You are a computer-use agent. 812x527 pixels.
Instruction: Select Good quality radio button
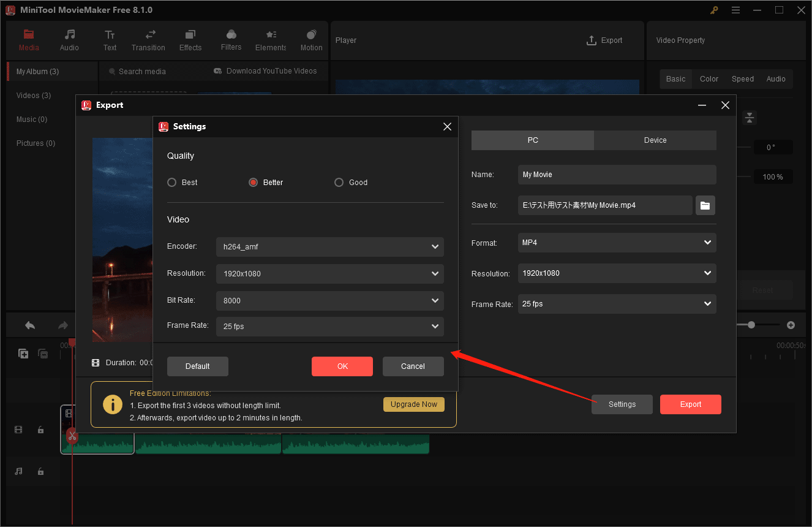[x=339, y=183]
